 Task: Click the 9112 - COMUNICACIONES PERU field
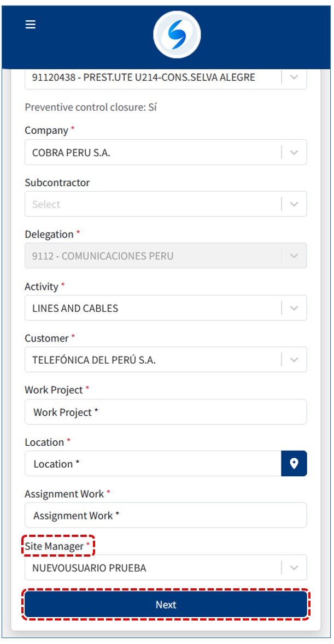(x=153, y=256)
